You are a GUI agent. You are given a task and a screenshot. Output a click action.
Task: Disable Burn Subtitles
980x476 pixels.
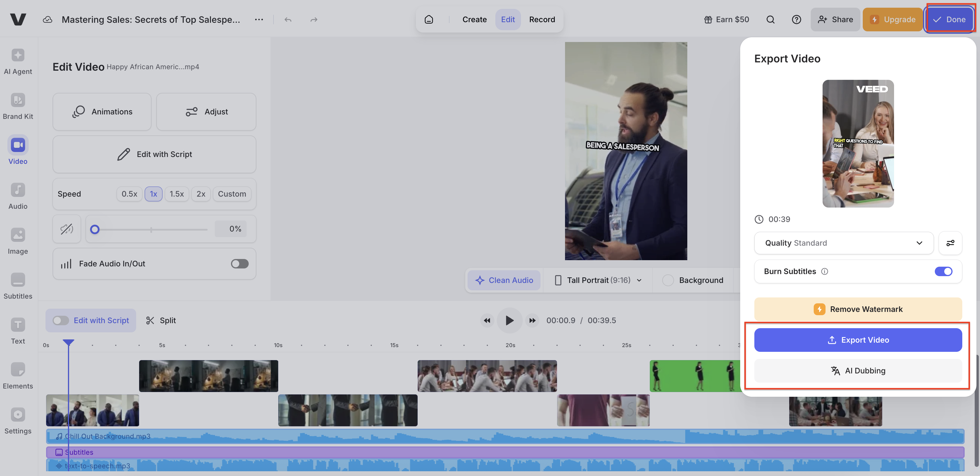click(943, 271)
